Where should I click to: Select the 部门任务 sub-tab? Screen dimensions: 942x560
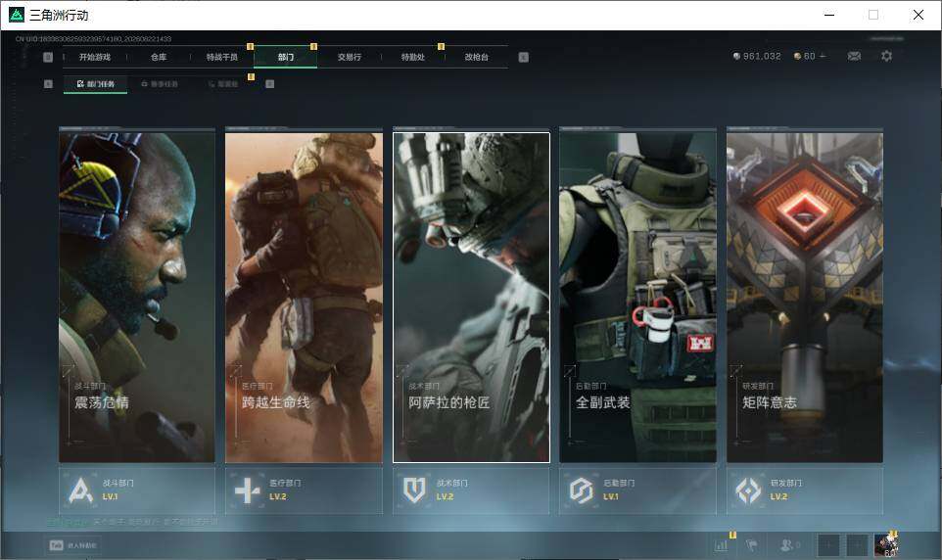pos(96,84)
